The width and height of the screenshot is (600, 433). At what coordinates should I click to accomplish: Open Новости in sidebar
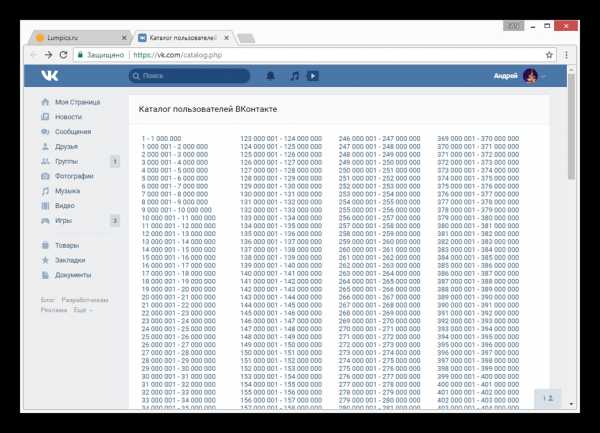(x=68, y=117)
